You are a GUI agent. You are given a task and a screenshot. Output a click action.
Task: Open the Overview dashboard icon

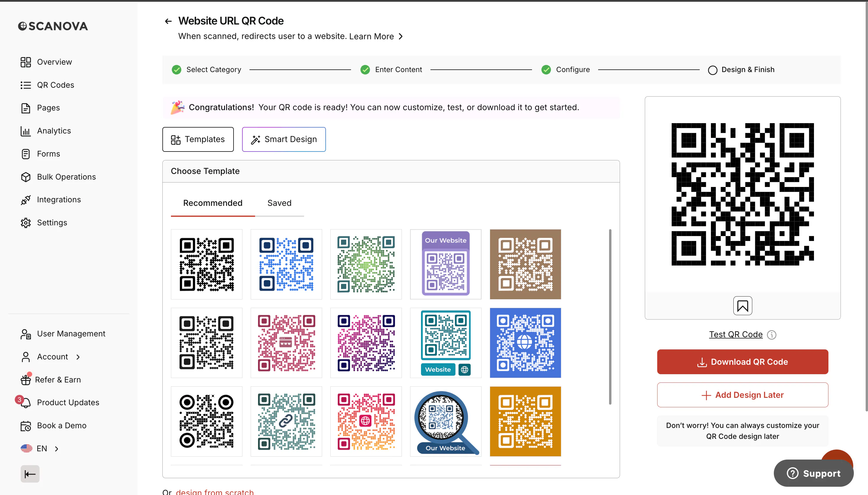tap(25, 62)
